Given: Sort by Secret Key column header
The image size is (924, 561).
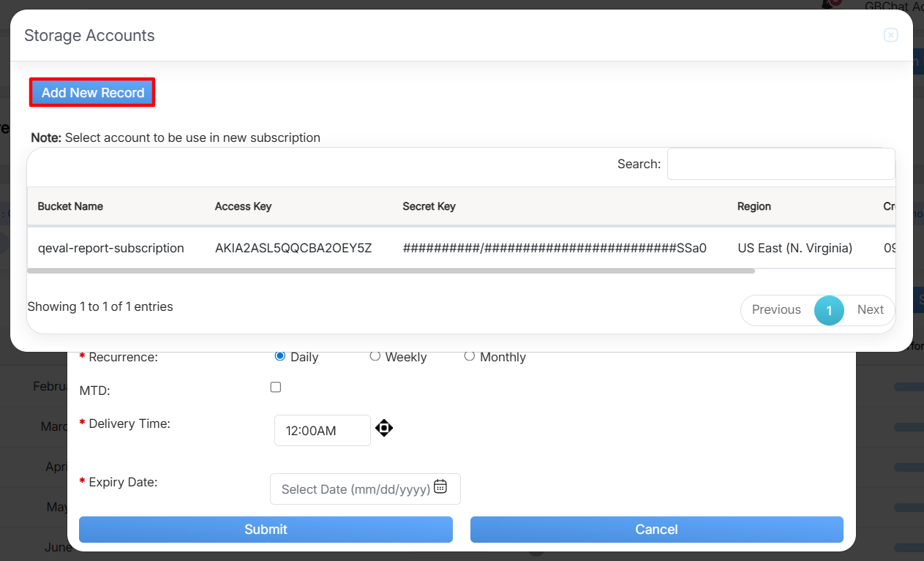Looking at the screenshot, I should coord(429,206).
